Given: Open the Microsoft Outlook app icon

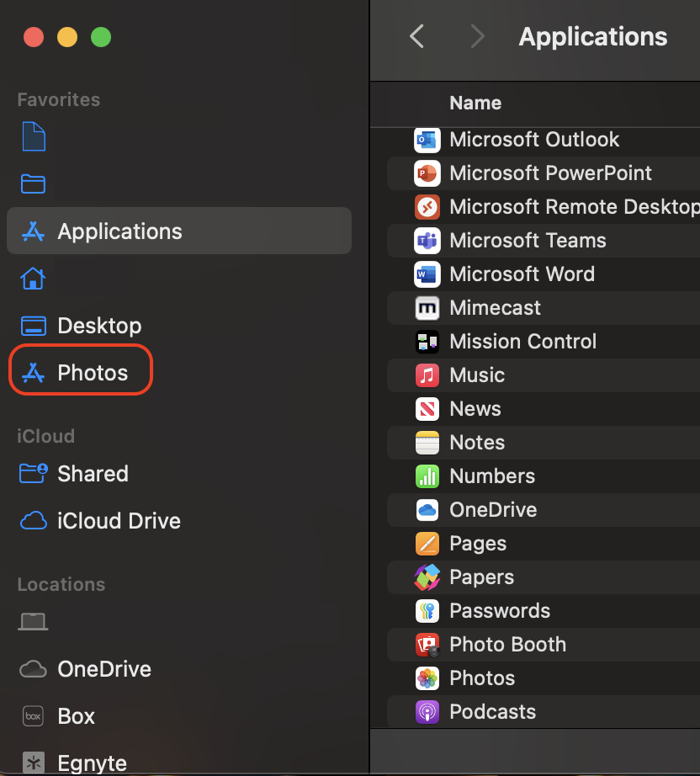Looking at the screenshot, I should click(x=427, y=140).
